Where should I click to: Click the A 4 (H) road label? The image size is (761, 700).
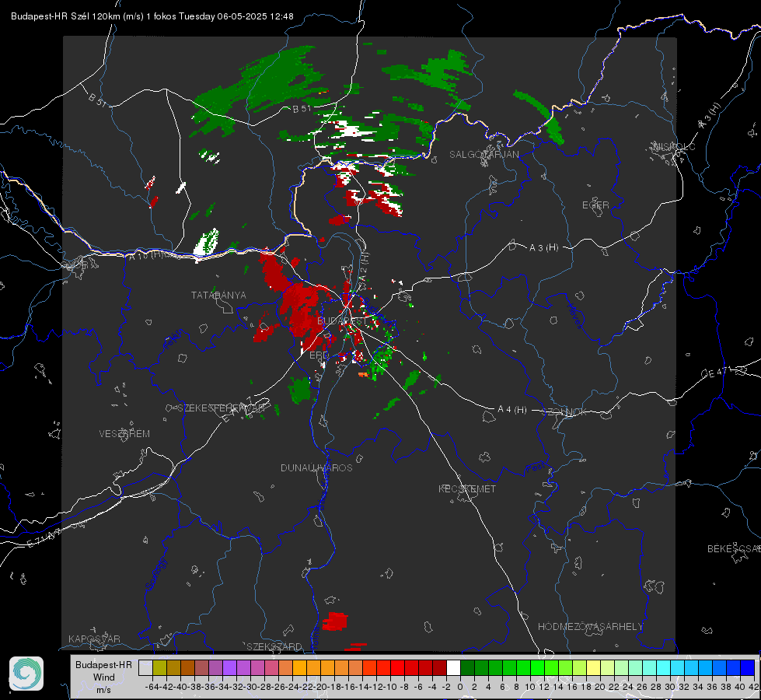click(x=512, y=410)
